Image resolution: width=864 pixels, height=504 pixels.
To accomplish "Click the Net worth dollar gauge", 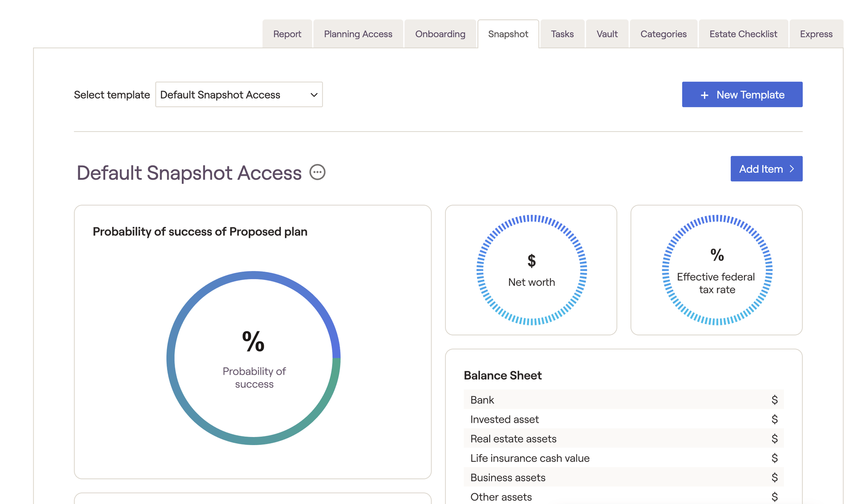I will [531, 270].
